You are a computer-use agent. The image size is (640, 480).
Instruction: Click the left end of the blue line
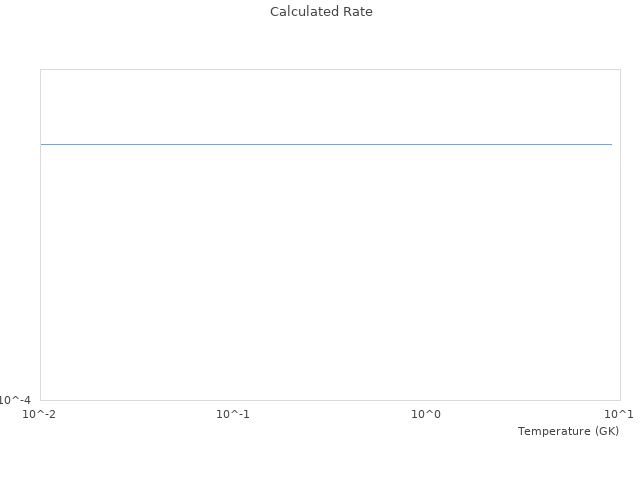coord(42,144)
